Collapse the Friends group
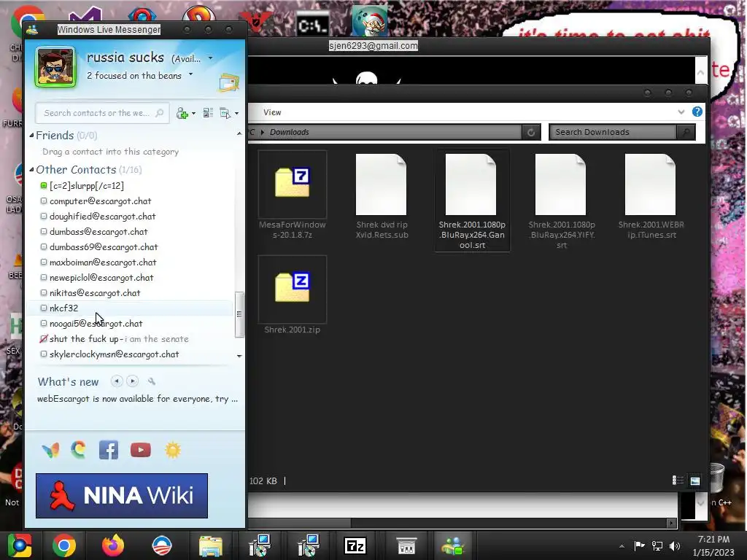Image resolution: width=747 pixels, height=560 pixels. click(31, 135)
